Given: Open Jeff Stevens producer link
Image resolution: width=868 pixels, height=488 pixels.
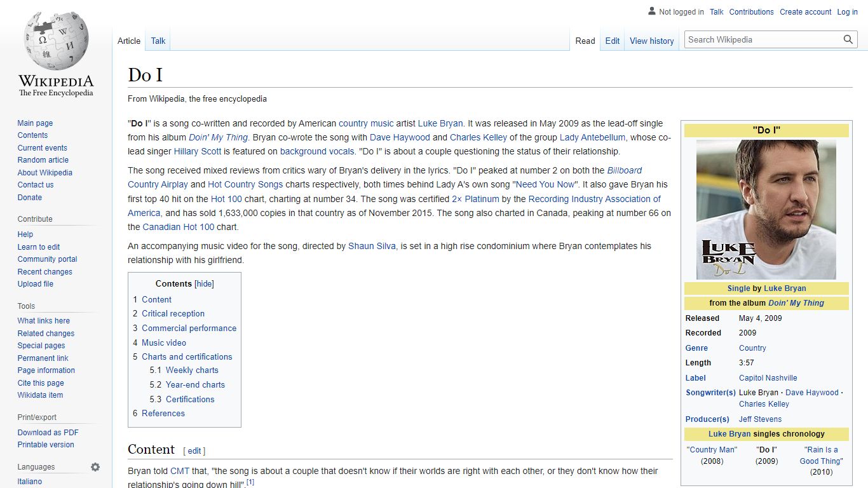Looking at the screenshot, I should (760, 419).
